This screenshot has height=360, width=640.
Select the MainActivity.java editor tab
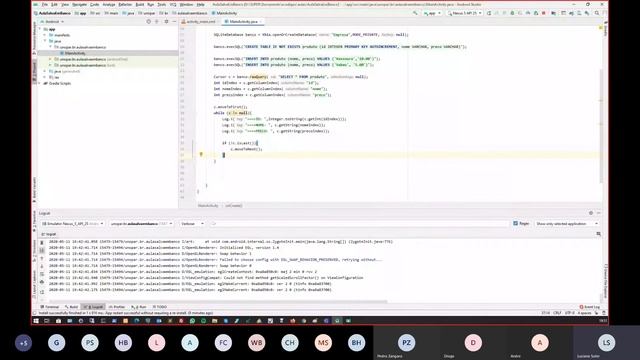coord(243,21)
